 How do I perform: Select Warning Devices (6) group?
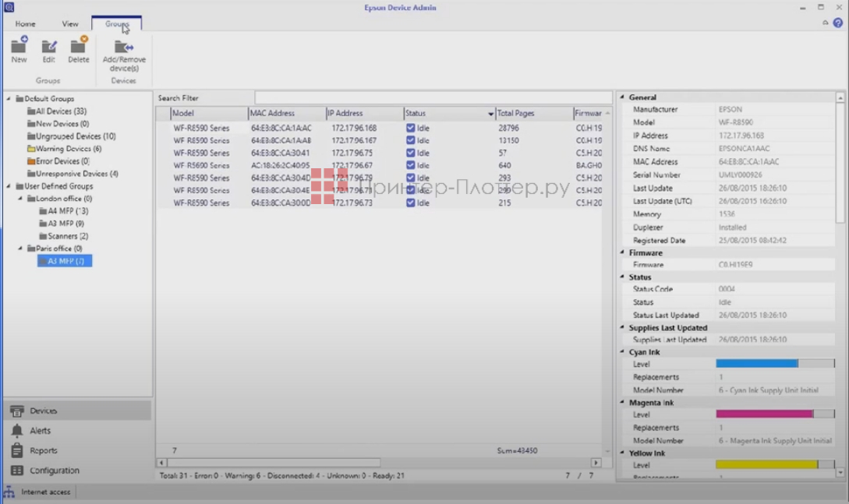pos(68,149)
